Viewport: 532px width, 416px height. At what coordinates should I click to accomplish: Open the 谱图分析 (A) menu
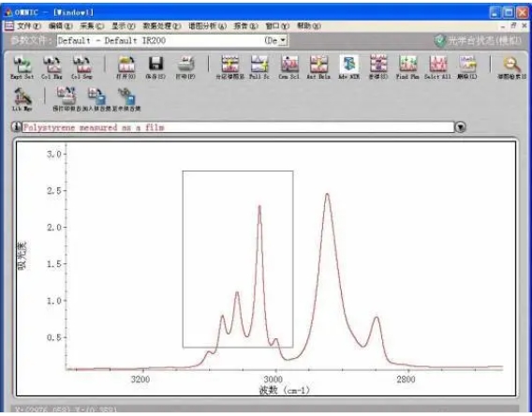click(207, 26)
